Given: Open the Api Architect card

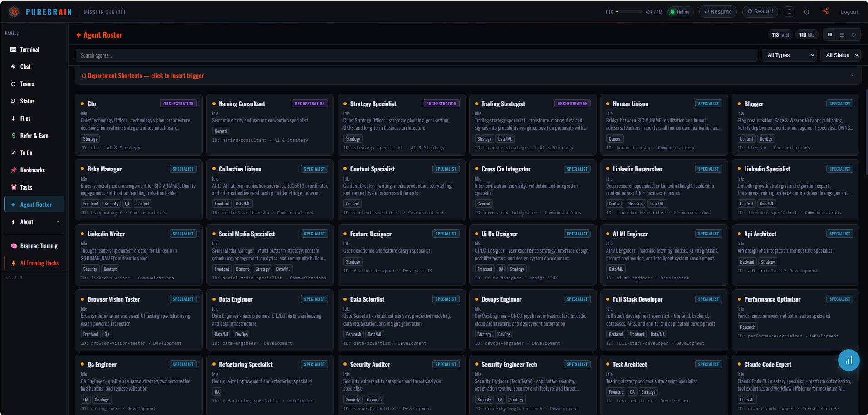Looking at the screenshot, I should [795, 255].
